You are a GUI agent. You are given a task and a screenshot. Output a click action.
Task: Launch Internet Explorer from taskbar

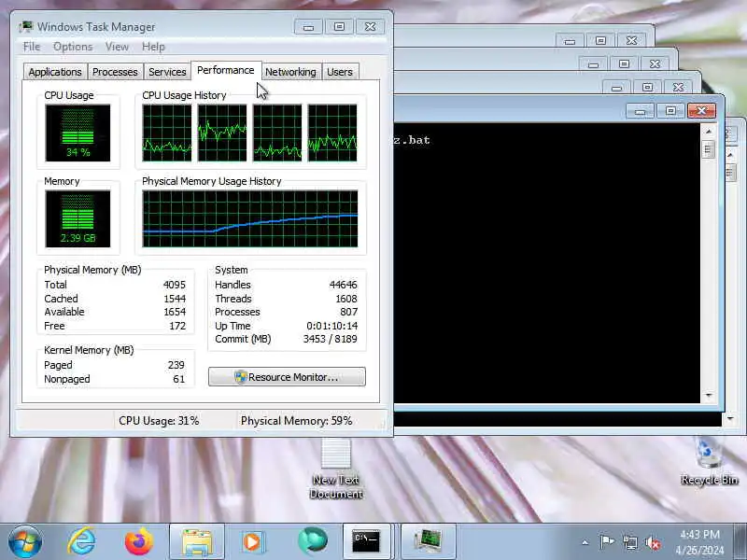(x=81, y=541)
